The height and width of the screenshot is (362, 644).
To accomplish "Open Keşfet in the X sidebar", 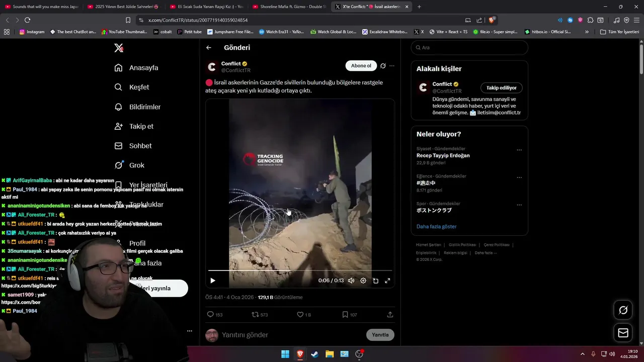I will coord(132,87).
